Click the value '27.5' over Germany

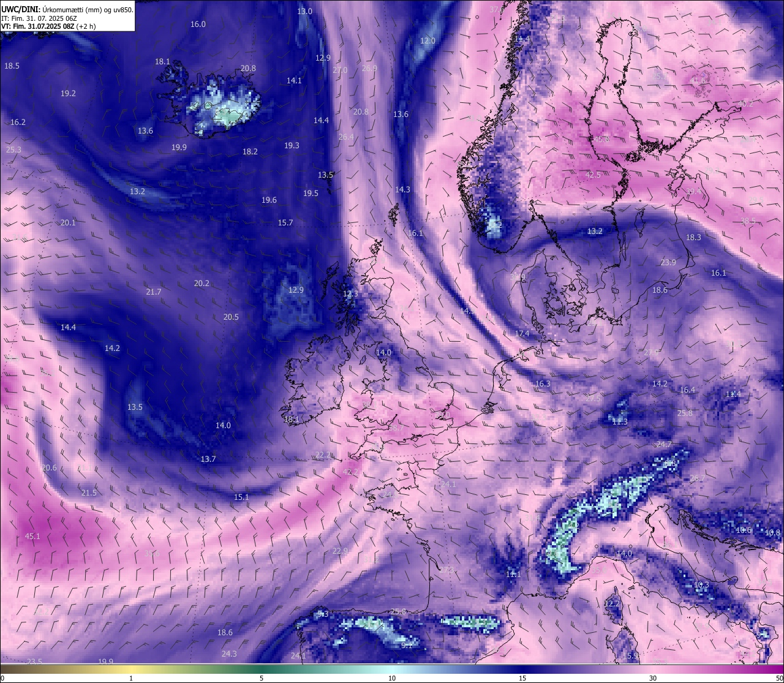pos(593,398)
